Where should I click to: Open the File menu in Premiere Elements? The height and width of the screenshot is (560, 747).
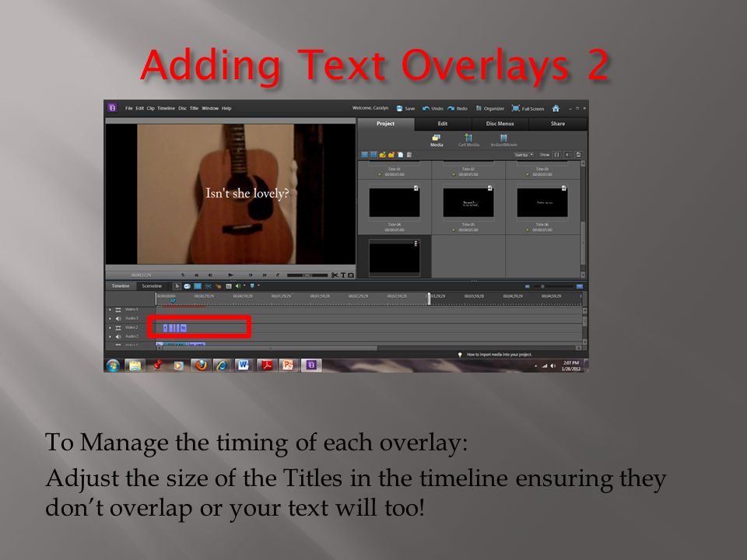(x=128, y=108)
